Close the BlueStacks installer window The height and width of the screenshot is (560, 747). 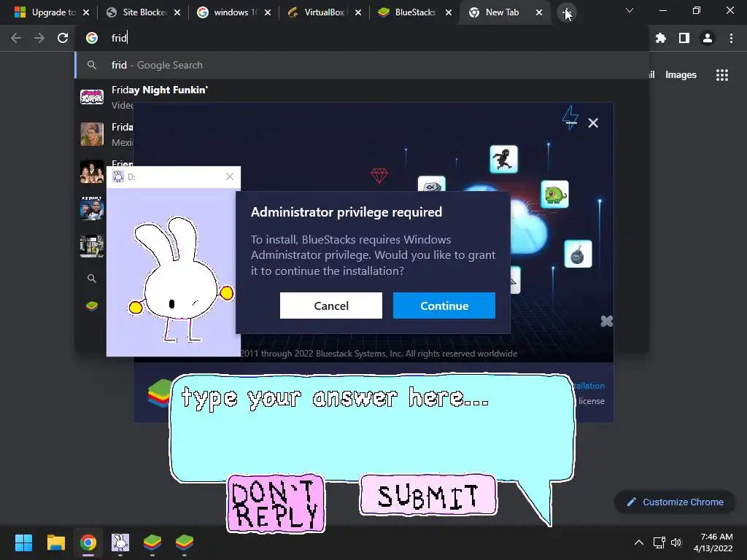click(x=593, y=122)
